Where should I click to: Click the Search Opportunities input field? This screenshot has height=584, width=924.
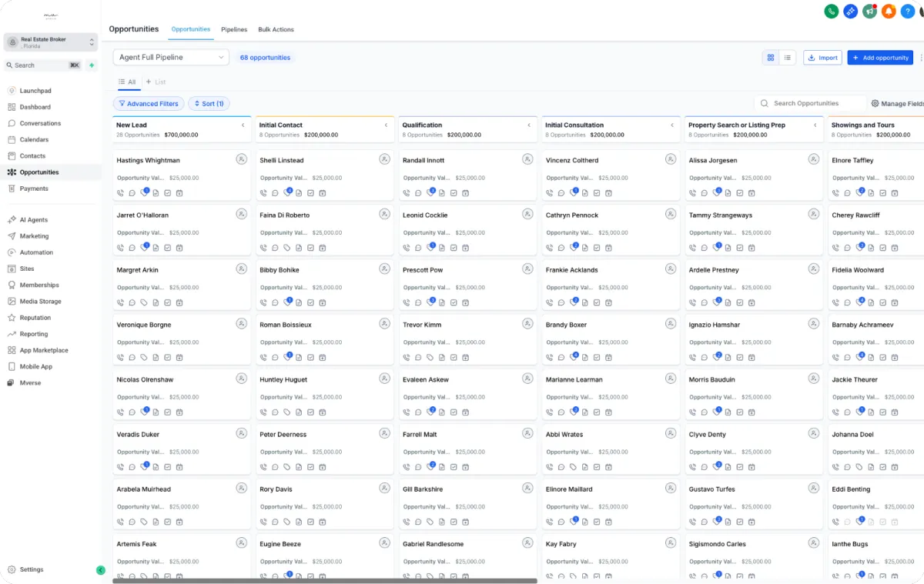click(810, 103)
